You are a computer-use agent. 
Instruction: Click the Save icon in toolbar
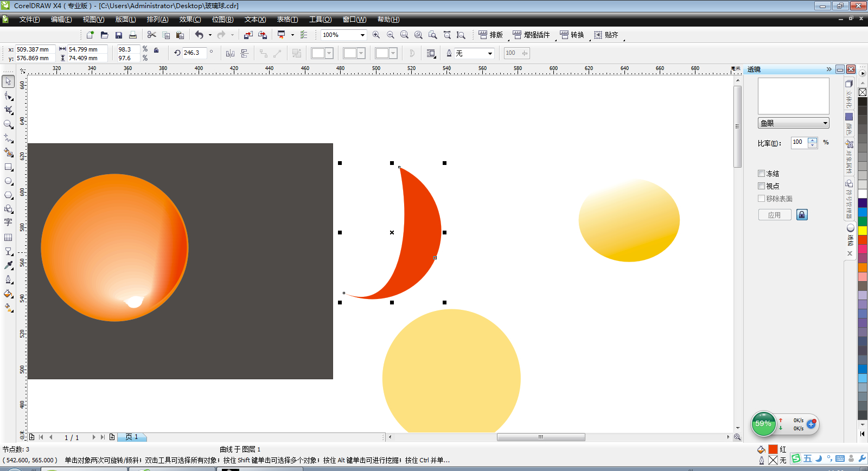118,35
